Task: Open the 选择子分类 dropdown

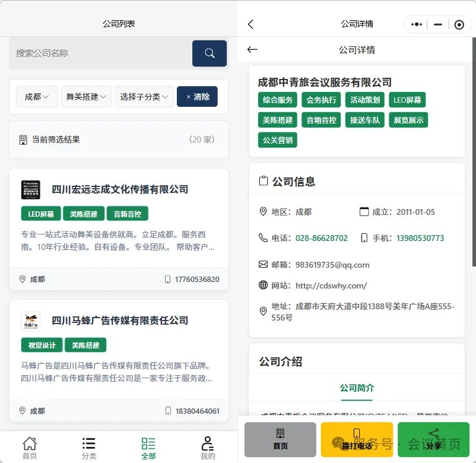Action: pos(144,97)
